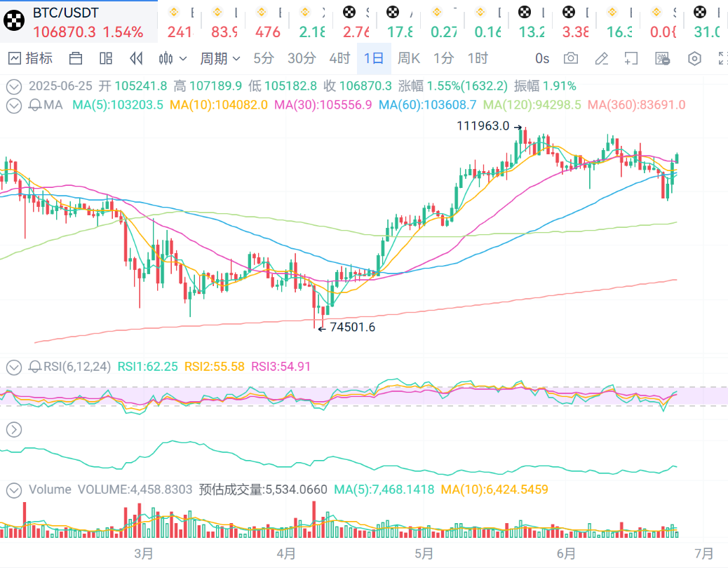Collapse the MA indicator row

[x=14, y=105]
